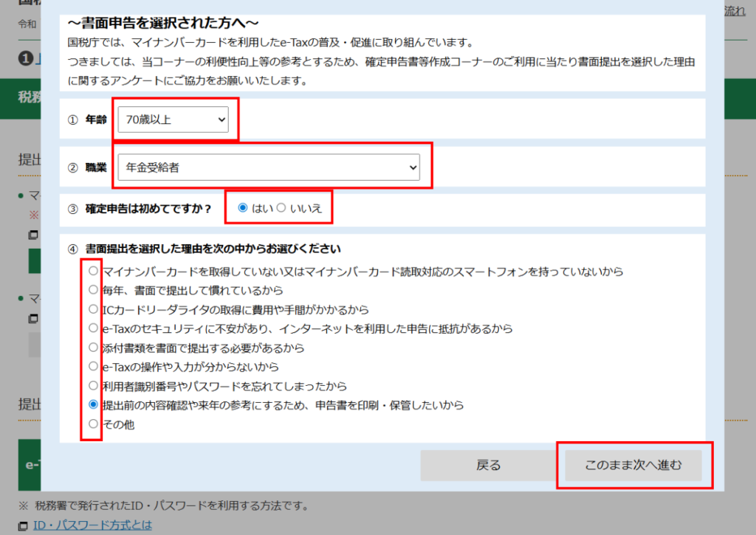Image resolution: width=756 pixels, height=535 pixels.
Task: Select e-Taxのセキュリティに不安 radio option
Action: tap(93, 328)
